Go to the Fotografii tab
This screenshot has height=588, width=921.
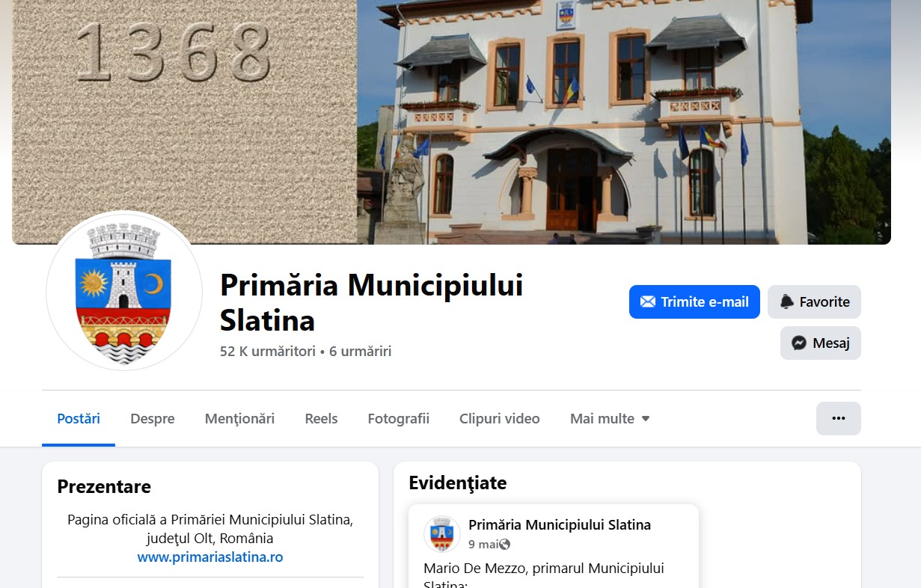point(399,419)
